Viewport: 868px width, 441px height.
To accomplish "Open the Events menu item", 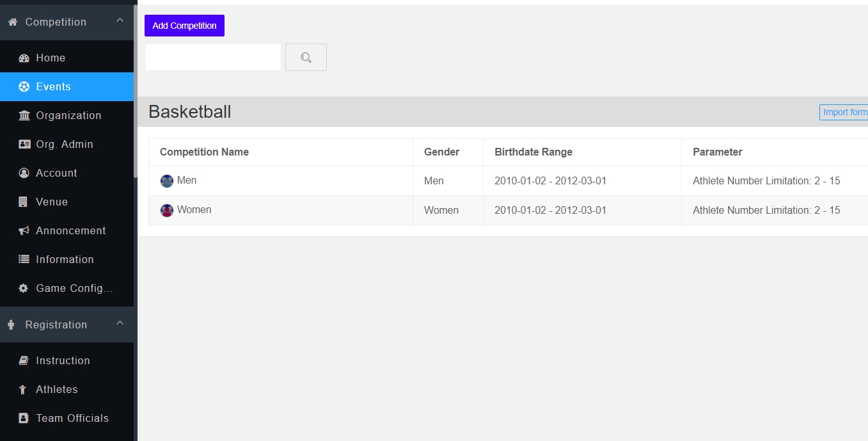I will point(53,87).
